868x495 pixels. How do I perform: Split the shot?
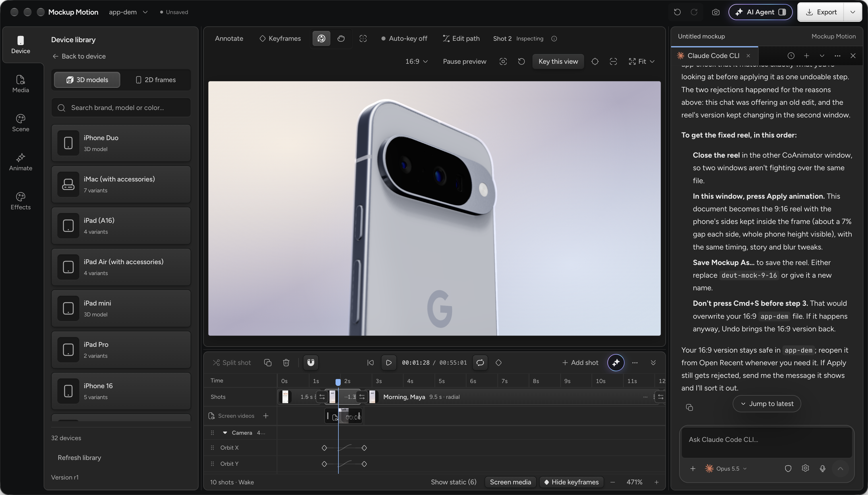click(x=232, y=363)
